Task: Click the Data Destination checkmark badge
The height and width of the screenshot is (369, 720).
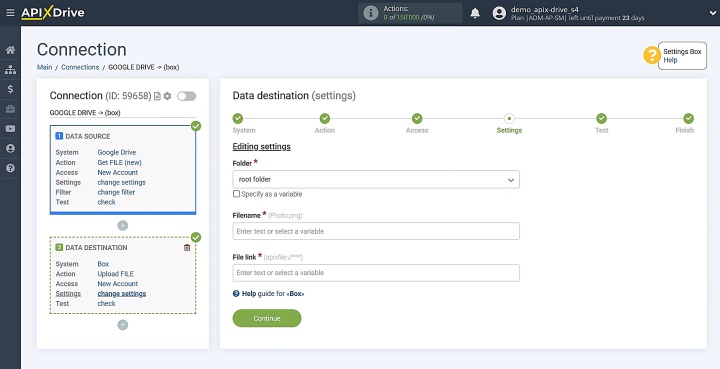Action: tap(196, 237)
